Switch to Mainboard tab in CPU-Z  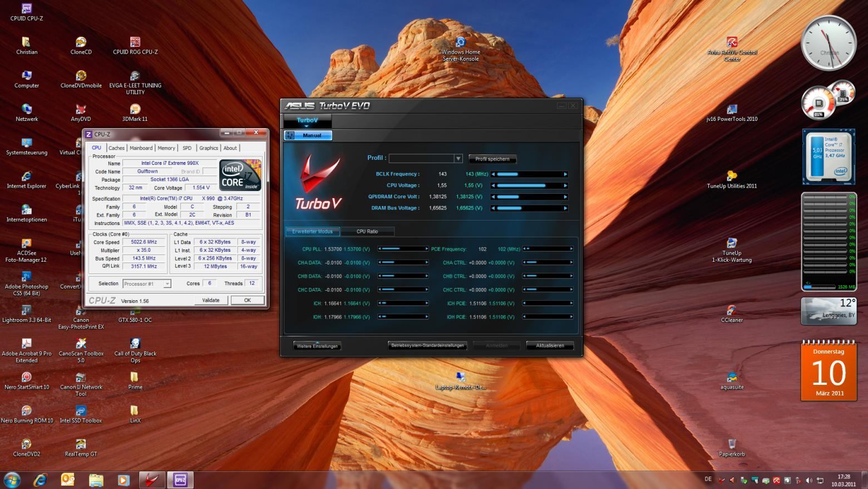point(141,148)
